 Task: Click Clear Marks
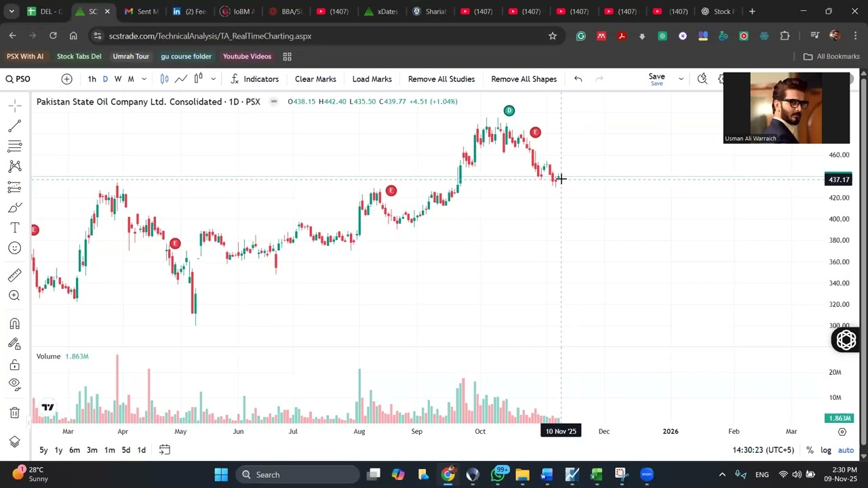tap(315, 79)
